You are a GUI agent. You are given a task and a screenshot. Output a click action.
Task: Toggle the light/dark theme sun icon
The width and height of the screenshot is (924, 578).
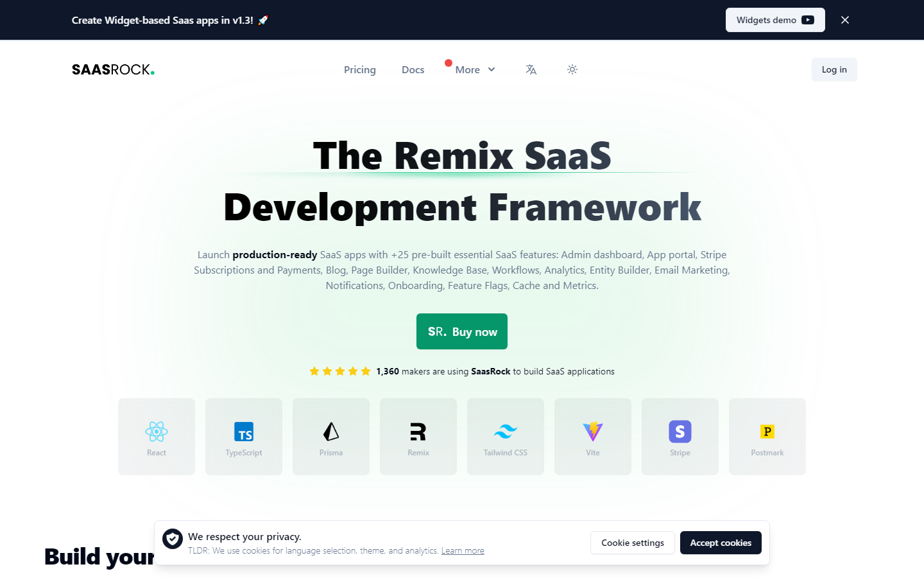pyautogui.click(x=572, y=69)
